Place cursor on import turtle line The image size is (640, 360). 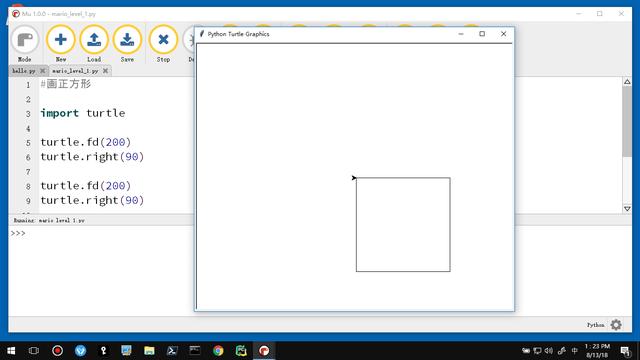pos(83,113)
